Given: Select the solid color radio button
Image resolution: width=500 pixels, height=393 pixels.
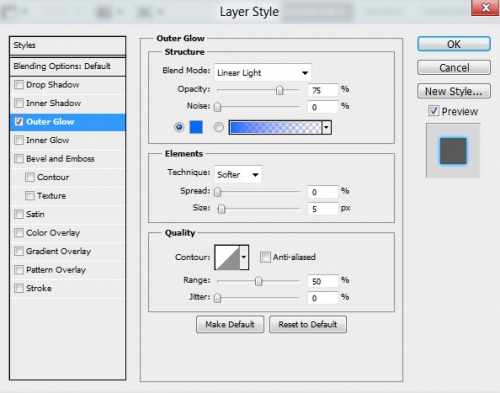Looking at the screenshot, I should pyautogui.click(x=179, y=127).
